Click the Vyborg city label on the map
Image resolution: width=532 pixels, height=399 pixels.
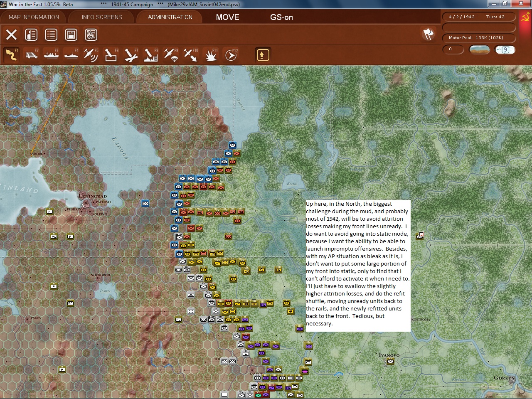click(x=37, y=154)
